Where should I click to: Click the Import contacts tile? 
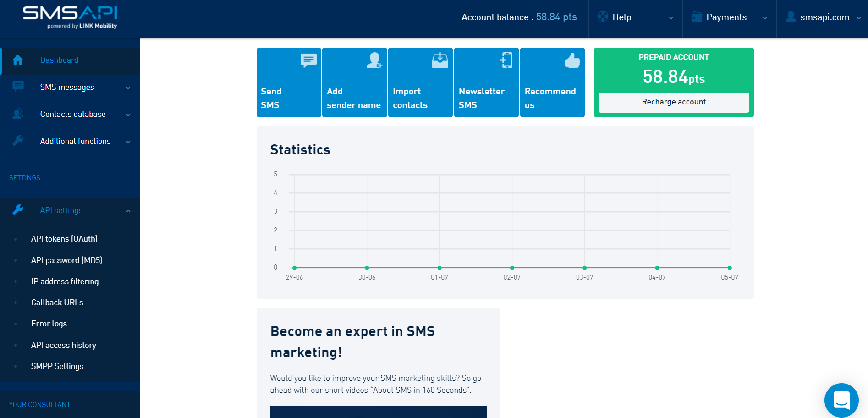[x=420, y=82]
